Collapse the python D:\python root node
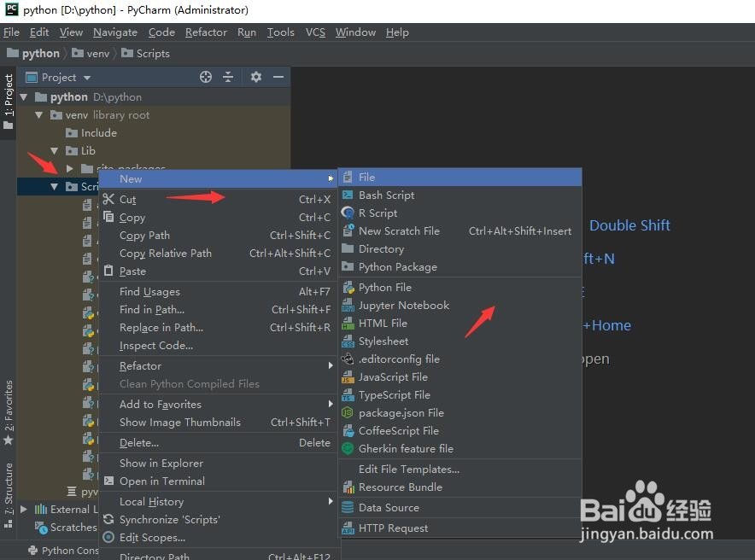 click(x=24, y=96)
